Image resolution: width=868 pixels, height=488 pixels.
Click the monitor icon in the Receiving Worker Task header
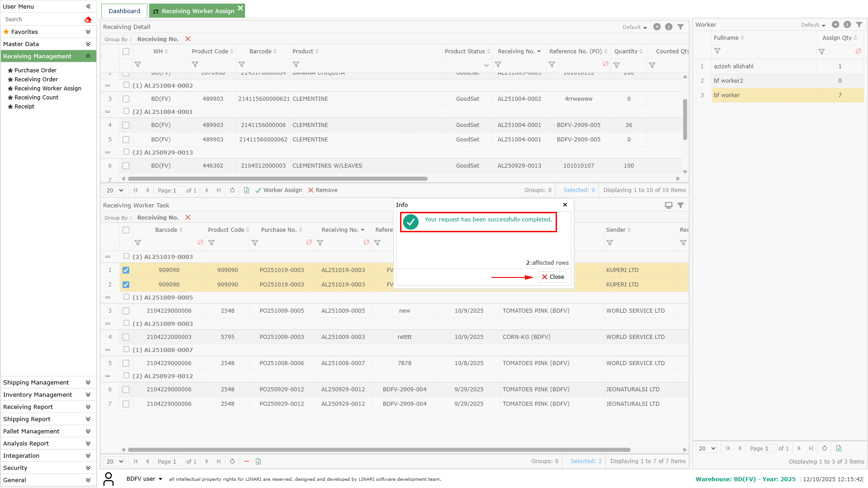pyautogui.click(x=669, y=206)
